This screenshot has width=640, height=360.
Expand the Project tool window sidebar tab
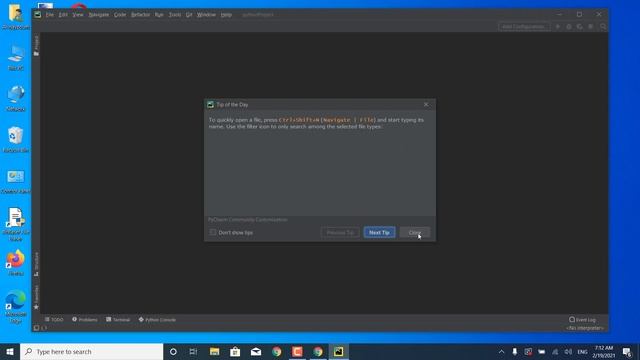[36, 45]
